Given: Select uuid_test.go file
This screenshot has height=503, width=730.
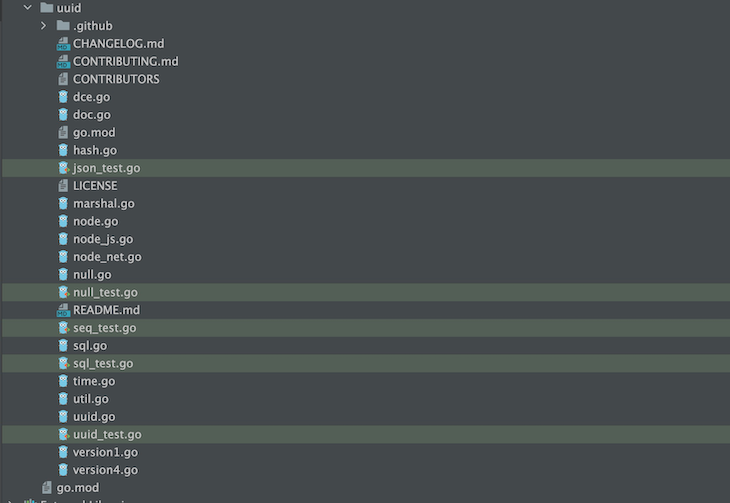Looking at the screenshot, I should pos(107,435).
